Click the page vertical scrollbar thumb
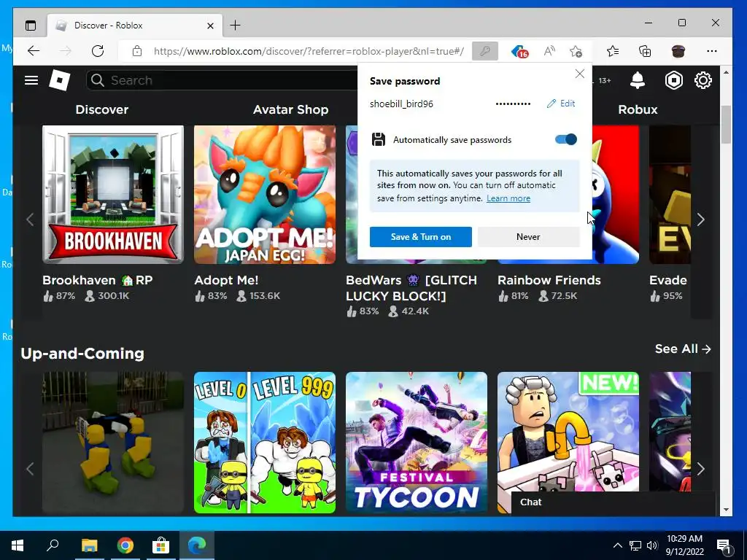This screenshot has height=560, width=747. [x=726, y=124]
